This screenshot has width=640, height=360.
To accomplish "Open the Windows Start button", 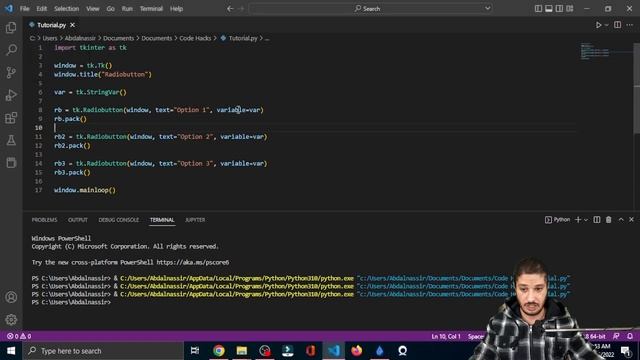I will pos(11,351).
